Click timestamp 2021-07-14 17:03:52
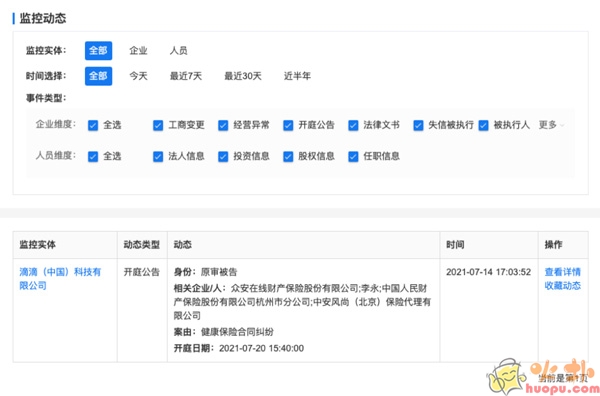 488,272
